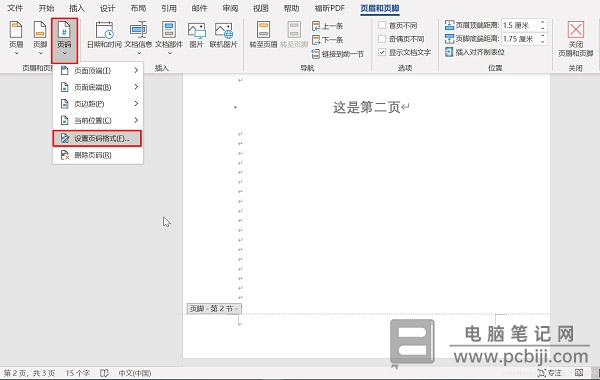Go to 上一条 (Previous) section
This screenshot has height=380, width=600.
(328, 26)
